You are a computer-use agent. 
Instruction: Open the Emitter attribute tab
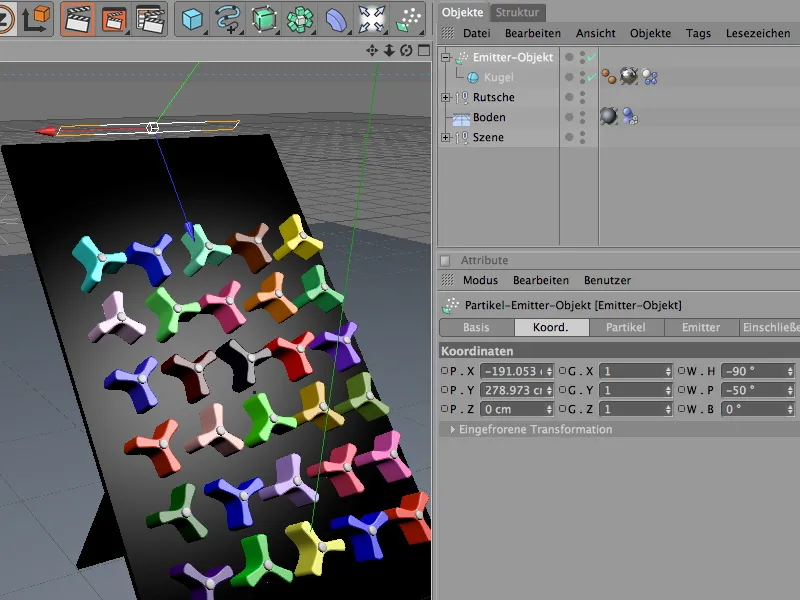pos(700,327)
